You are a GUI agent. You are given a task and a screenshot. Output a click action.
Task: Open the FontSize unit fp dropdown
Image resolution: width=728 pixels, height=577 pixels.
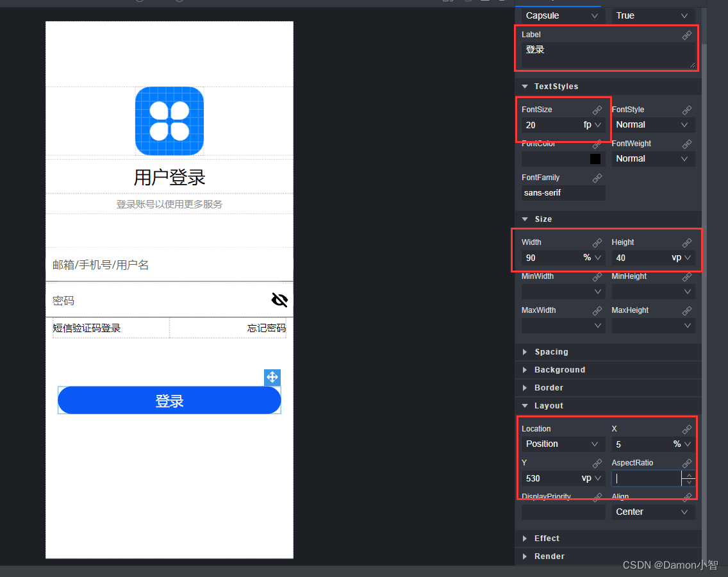tap(592, 125)
